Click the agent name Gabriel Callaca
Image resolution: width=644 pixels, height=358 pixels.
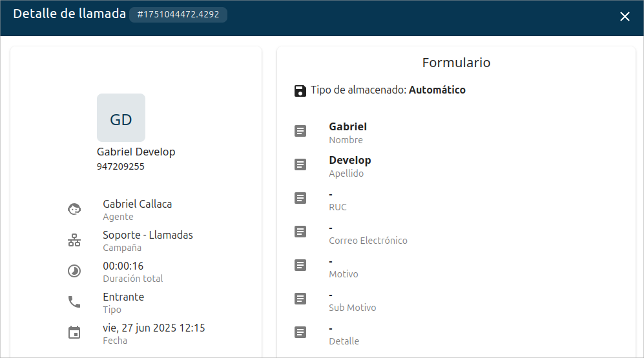tap(137, 204)
